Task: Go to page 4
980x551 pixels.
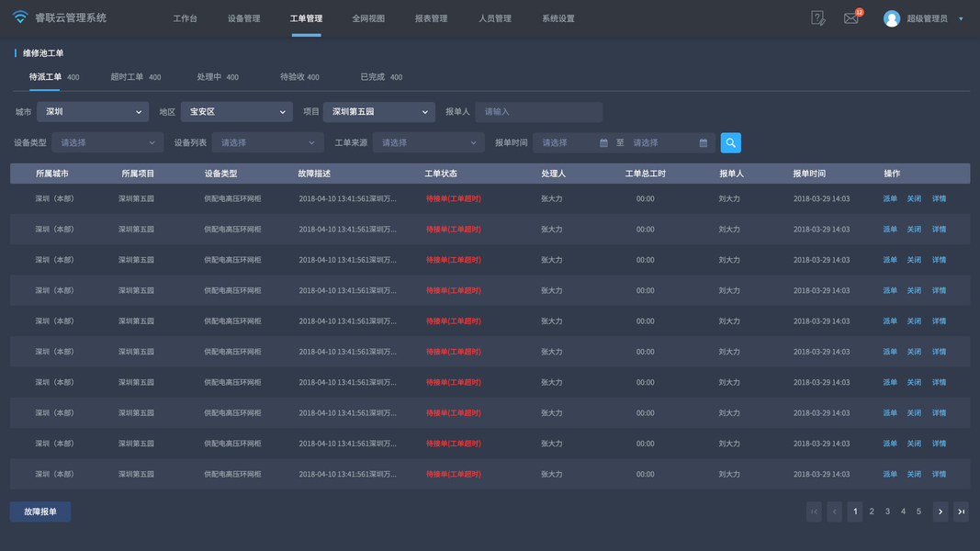Action: click(903, 512)
